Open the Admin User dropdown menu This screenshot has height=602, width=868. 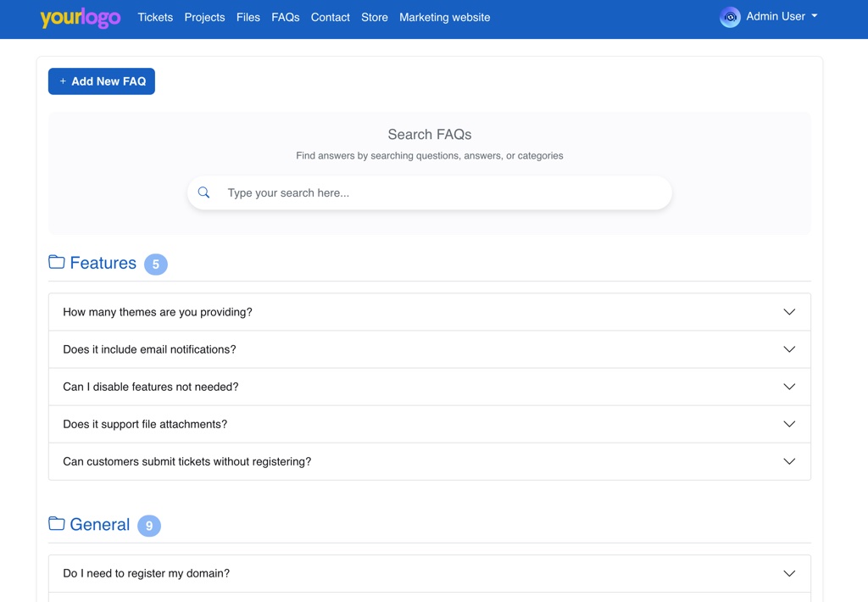[780, 16]
